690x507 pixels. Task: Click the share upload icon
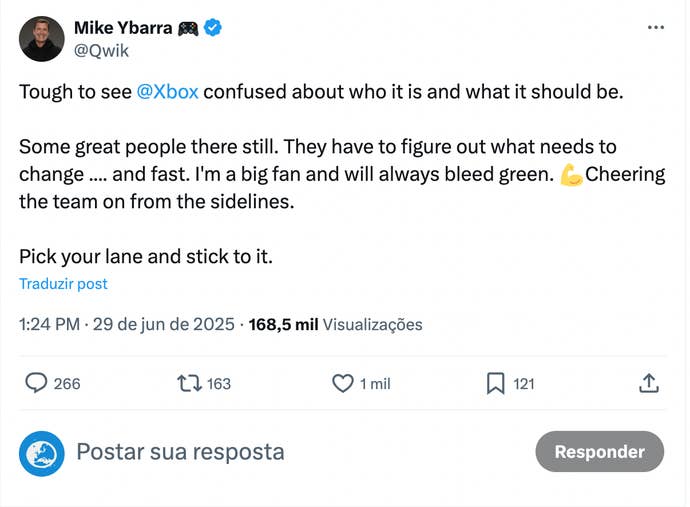tap(648, 383)
